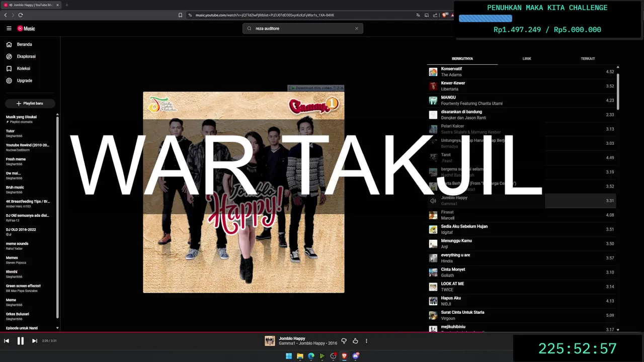
Task: Play Cinta Monyet by Goliath
Action: click(x=522, y=273)
